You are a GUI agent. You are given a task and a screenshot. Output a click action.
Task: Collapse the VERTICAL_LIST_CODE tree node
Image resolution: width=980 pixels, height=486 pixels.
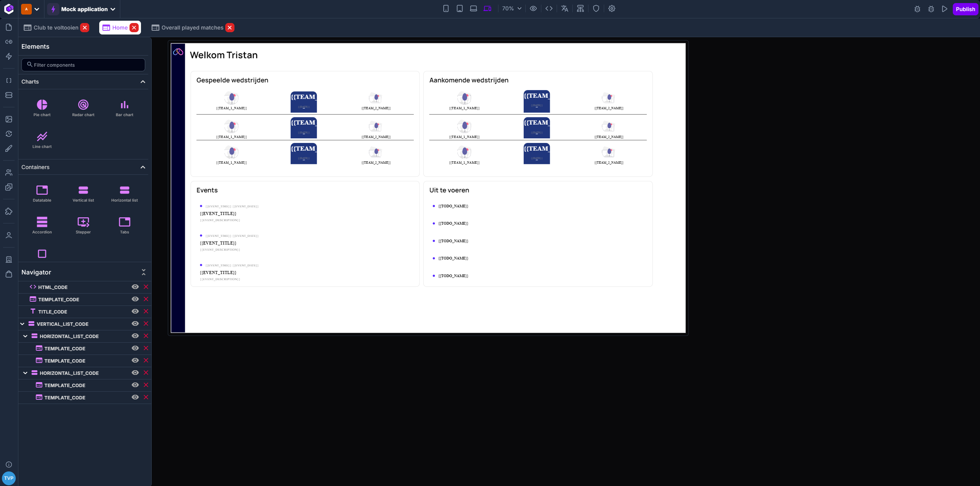point(22,324)
